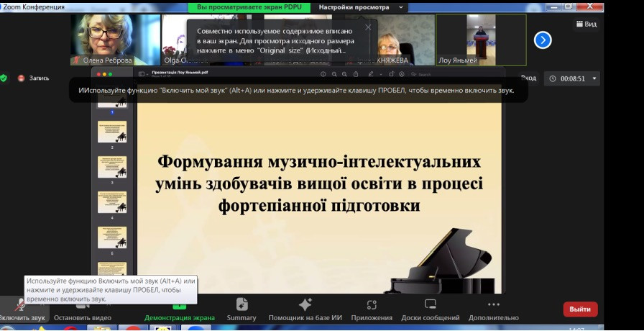
Task: Open the Summary tool
Action: pos(241,310)
